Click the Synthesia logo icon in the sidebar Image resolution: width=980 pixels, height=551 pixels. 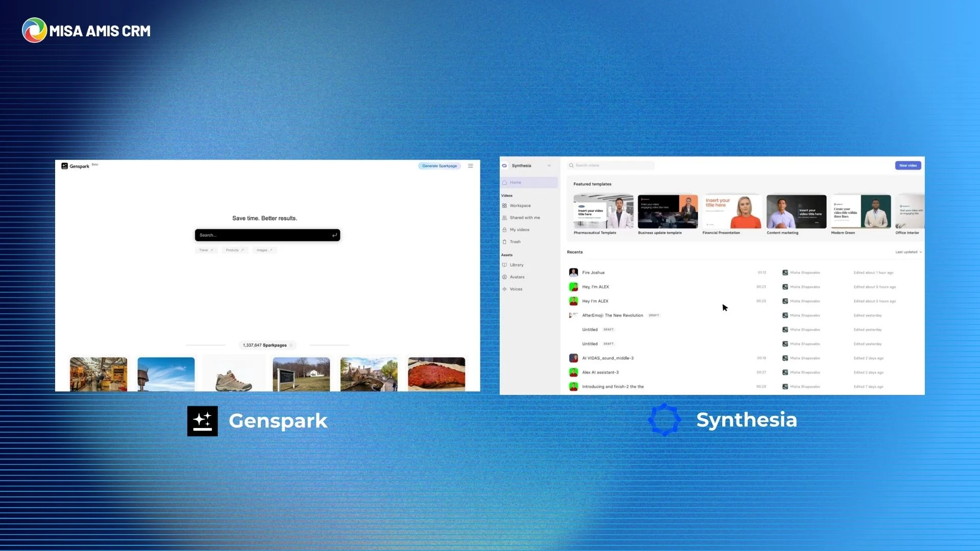pos(504,166)
